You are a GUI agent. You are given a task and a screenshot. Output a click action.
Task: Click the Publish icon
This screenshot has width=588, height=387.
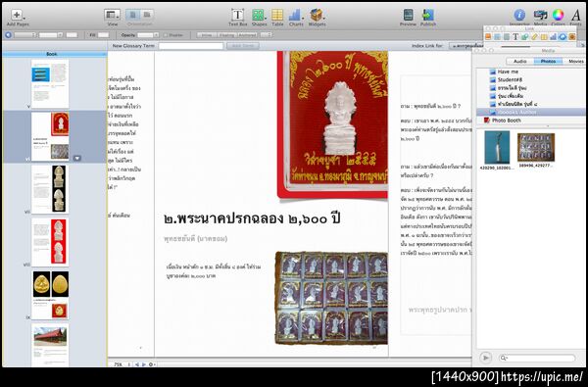428,15
